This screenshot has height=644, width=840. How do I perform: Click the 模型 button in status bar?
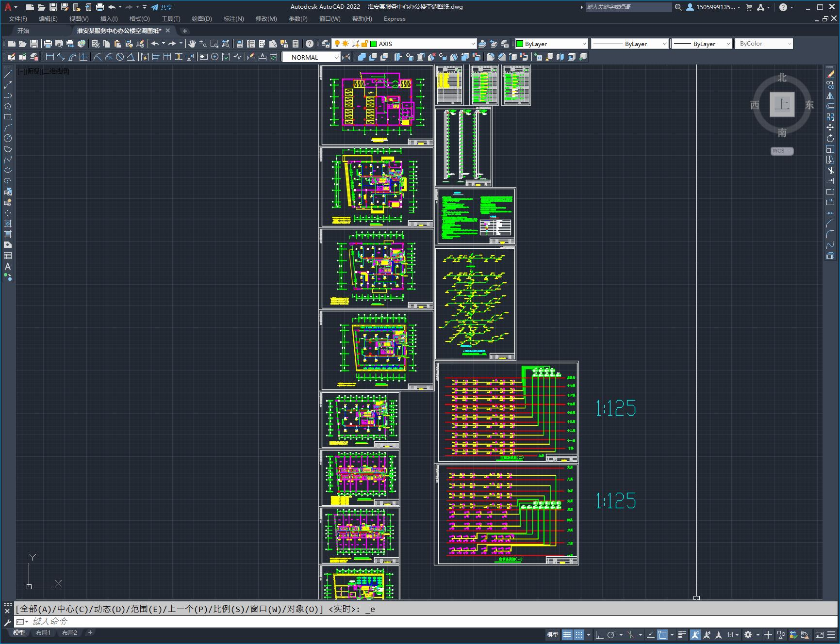pos(553,634)
